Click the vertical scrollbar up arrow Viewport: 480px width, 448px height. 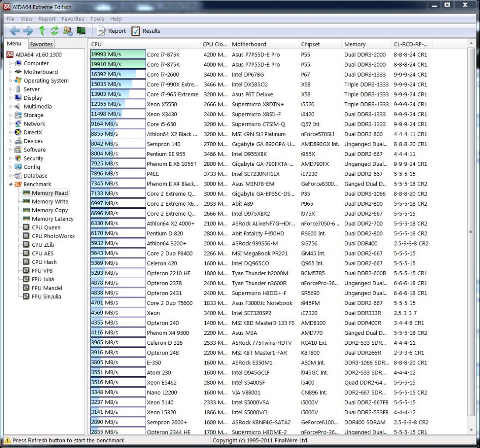coord(471,44)
